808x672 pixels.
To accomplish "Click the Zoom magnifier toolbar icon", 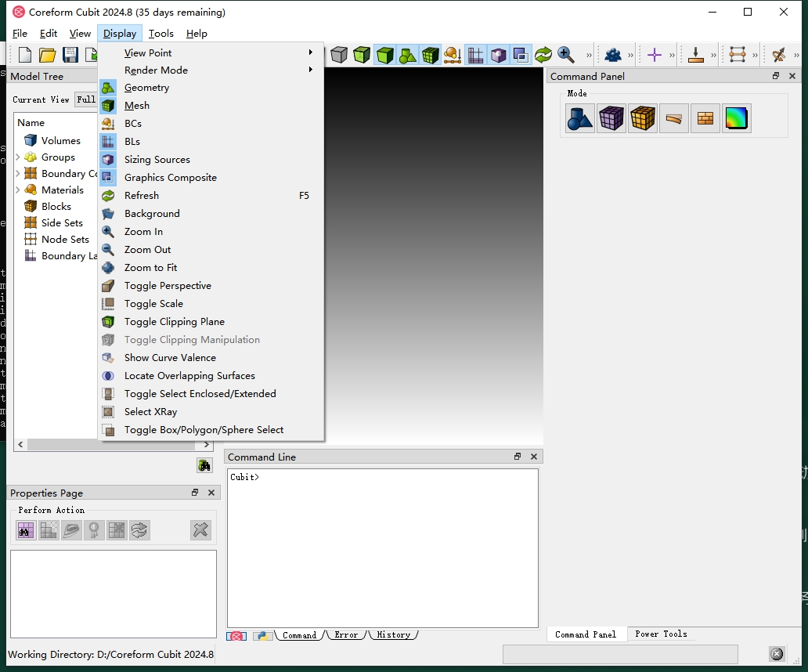I will 566,55.
